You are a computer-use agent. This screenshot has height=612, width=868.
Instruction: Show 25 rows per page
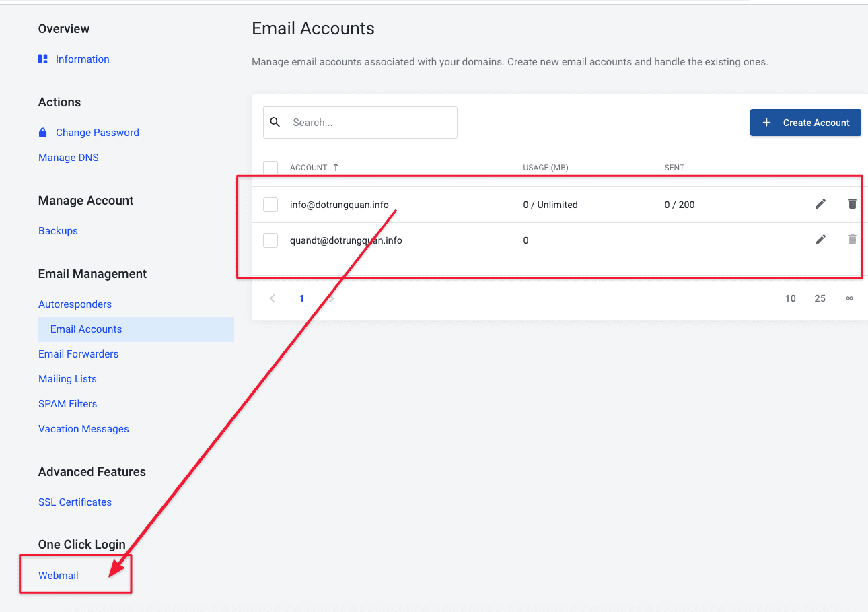[x=820, y=298]
